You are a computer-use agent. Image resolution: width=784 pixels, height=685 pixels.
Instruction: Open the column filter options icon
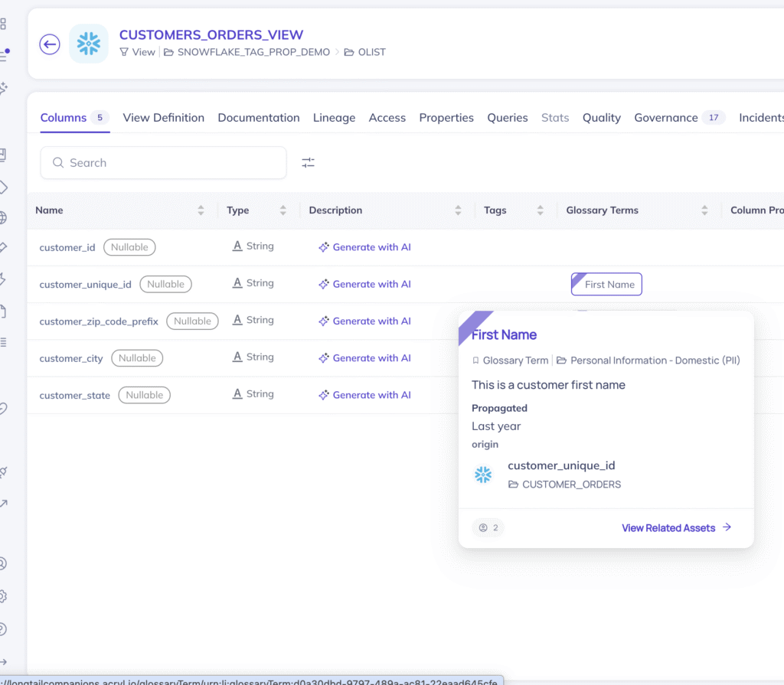point(308,162)
